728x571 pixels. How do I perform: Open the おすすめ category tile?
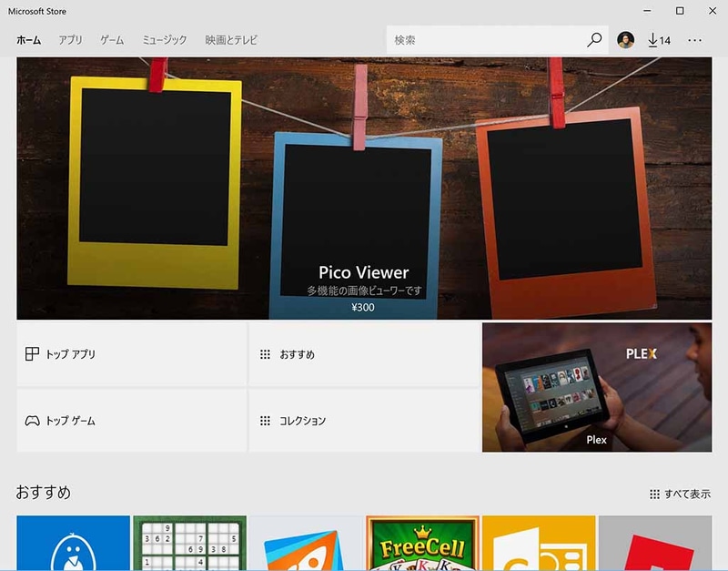point(364,354)
